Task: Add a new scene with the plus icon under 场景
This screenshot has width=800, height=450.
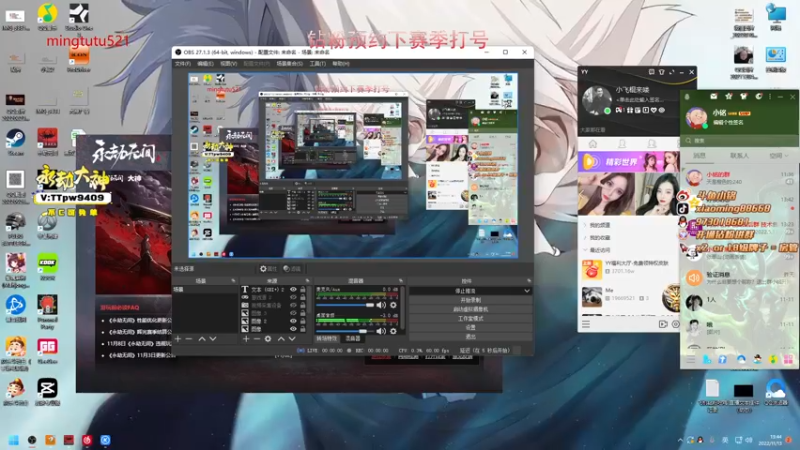Action: click(178, 339)
